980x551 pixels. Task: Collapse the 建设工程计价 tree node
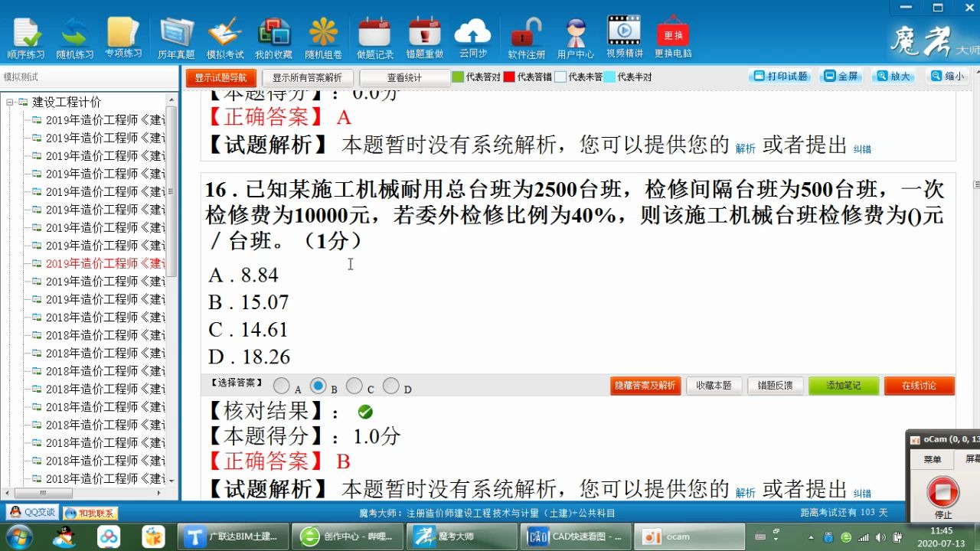pyautogui.click(x=8, y=101)
